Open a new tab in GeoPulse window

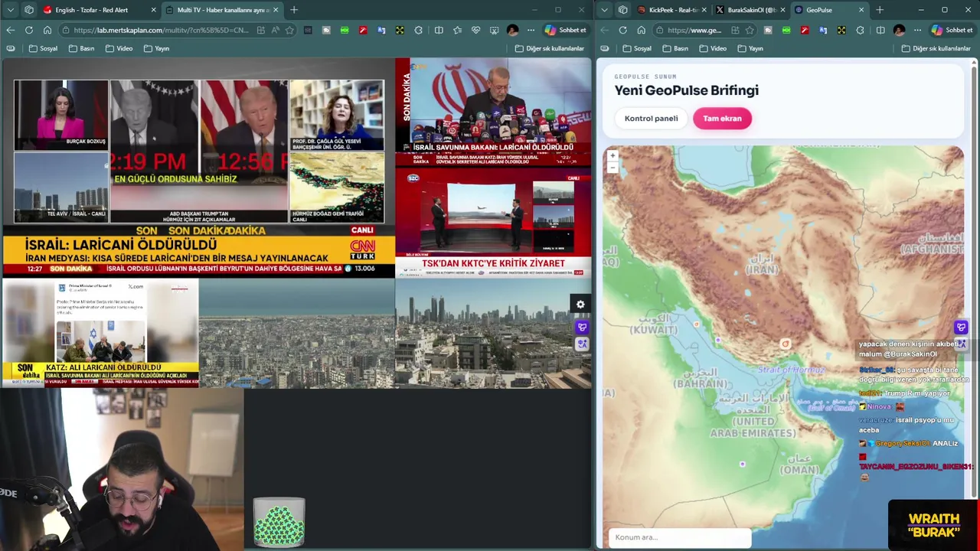[x=880, y=10]
